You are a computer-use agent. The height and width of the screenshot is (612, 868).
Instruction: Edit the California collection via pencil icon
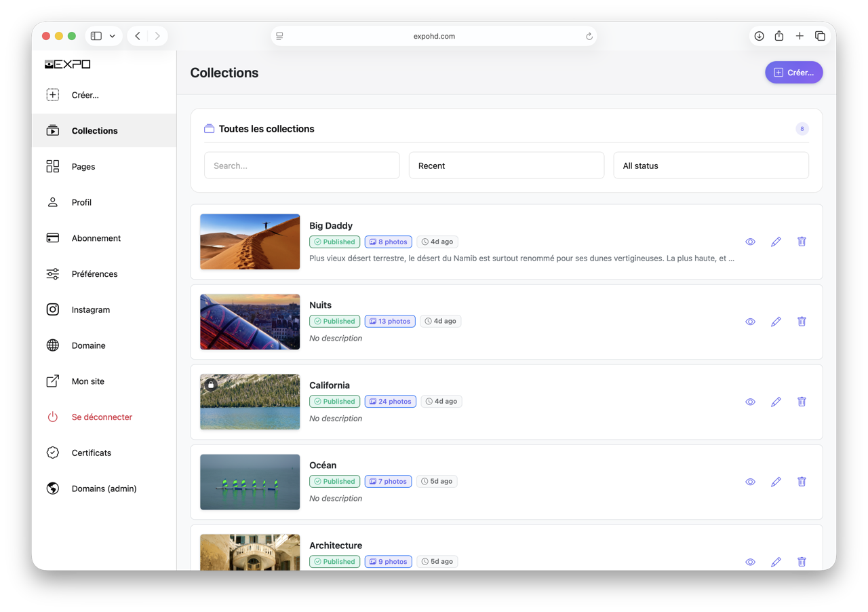point(776,402)
